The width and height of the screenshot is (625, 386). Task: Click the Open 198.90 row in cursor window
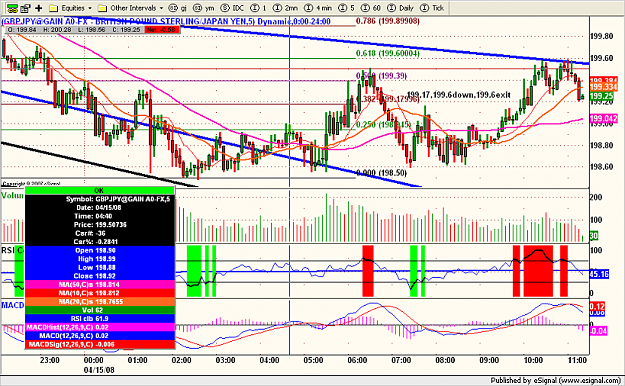pyautogui.click(x=100, y=250)
